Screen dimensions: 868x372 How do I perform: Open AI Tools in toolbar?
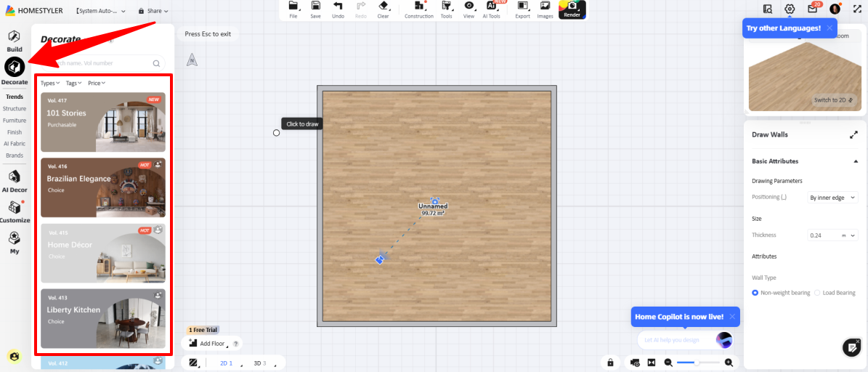[x=491, y=6]
